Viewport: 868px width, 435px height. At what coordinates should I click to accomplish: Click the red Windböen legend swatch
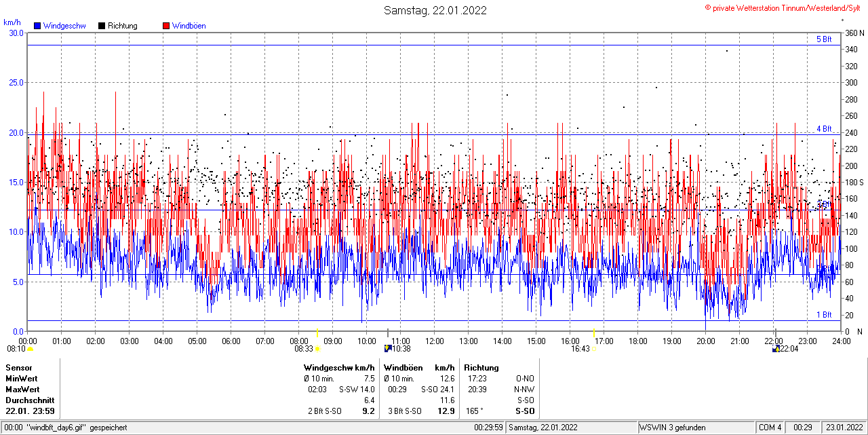[x=166, y=26]
